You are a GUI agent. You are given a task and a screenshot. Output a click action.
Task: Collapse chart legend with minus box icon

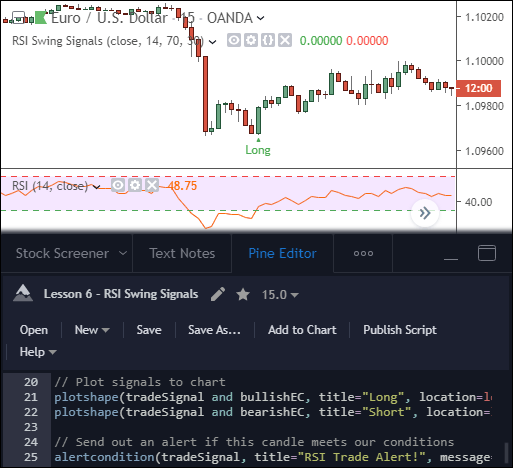coord(18,18)
